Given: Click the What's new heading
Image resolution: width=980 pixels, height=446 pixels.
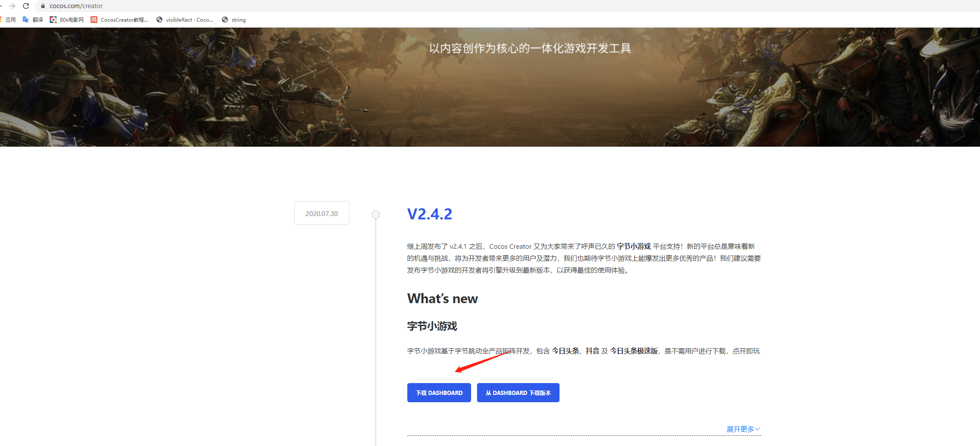Looking at the screenshot, I should pyautogui.click(x=442, y=298).
